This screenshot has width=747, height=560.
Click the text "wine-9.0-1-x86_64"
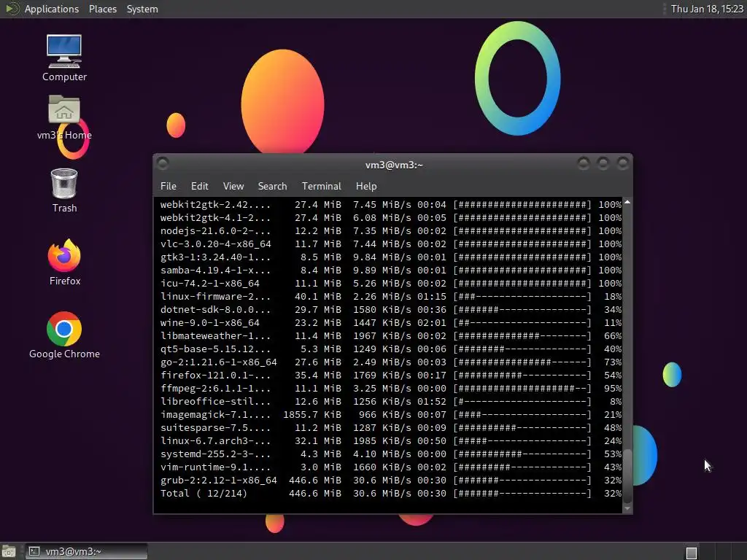209,323
